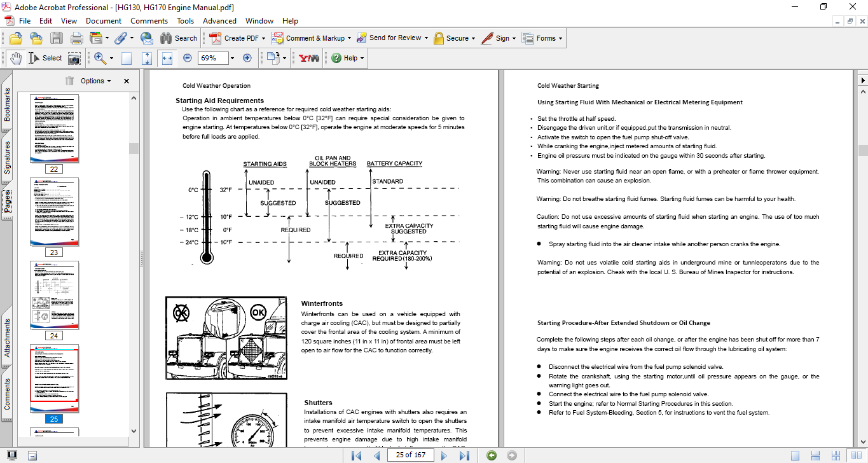Launch Yahoo search from the toolbar
This screenshot has height=463, width=868.
[307, 58]
